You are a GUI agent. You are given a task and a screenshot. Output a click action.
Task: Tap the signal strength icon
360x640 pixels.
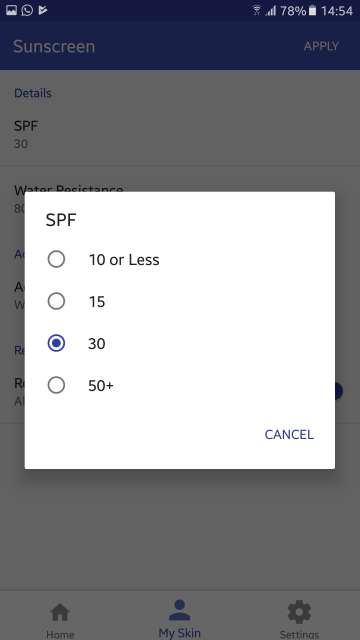[x=271, y=11]
